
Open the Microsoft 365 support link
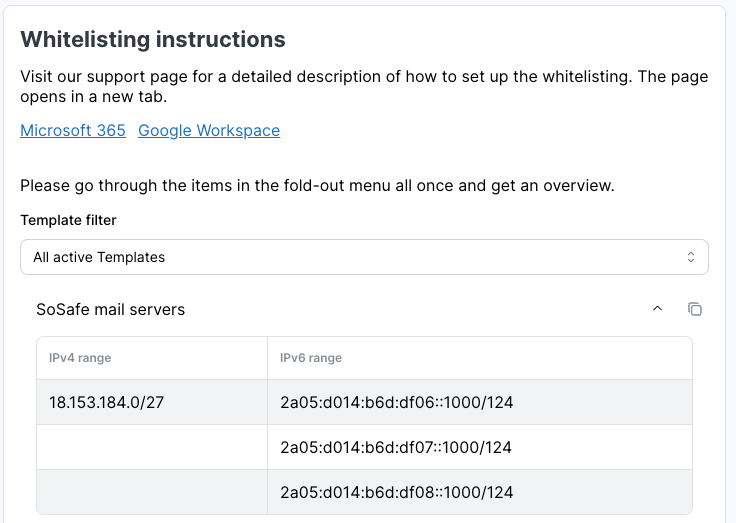73,130
